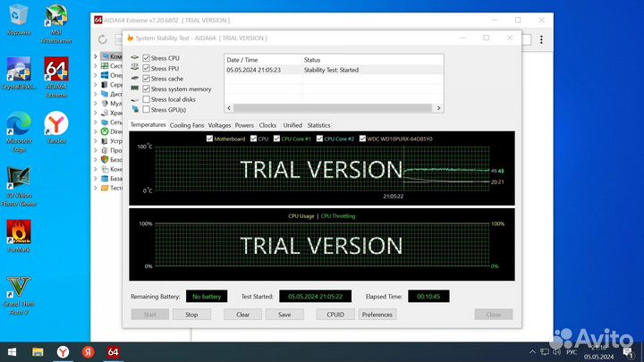The height and width of the screenshot is (362, 644).
Task: Click the volume speaker tray icon
Action: pyautogui.click(x=556, y=352)
